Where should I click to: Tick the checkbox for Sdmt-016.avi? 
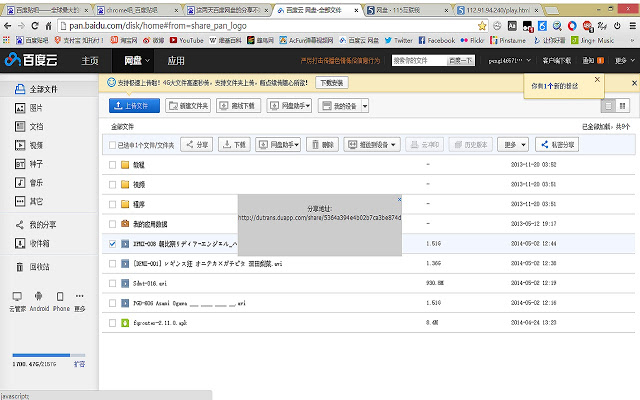(x=113, y=283)
